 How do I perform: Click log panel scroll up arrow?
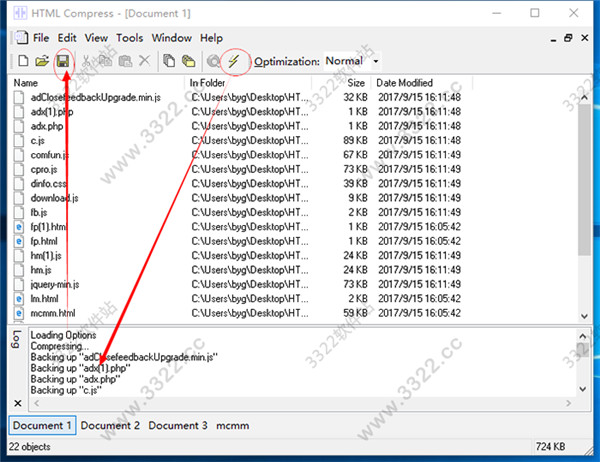583,336
